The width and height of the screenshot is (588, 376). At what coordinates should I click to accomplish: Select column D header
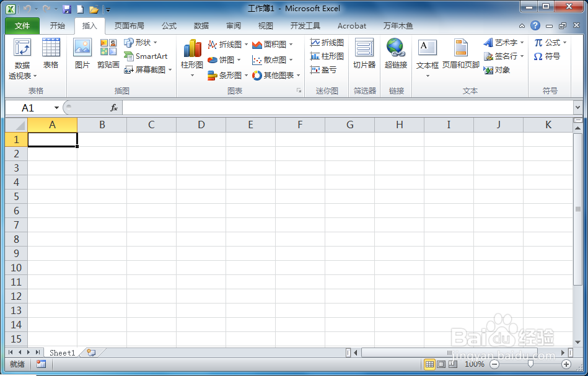tap(201, 125)
